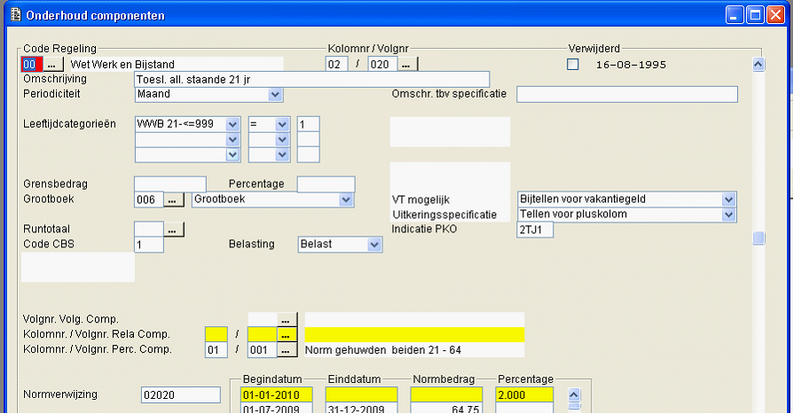
Task: Expand the Grootboek type dropdown
Action: tap(346, 199)
